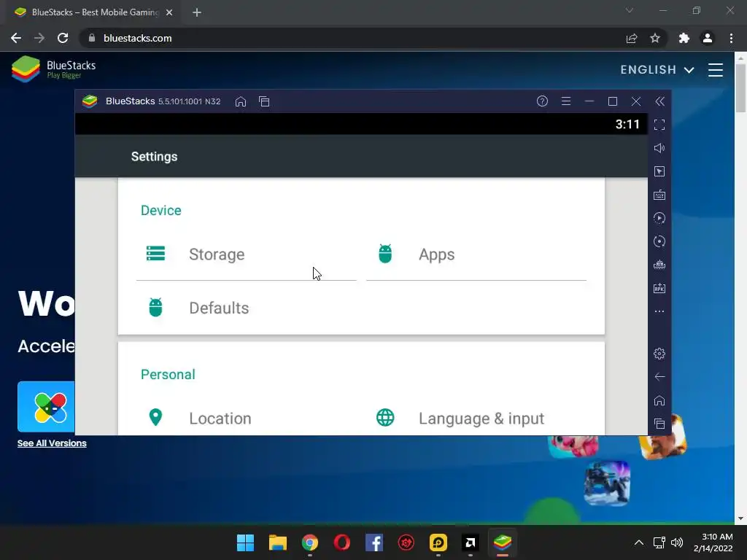747x560 pixels.
Task: Click the Settings header title
Action: [155, 157]
